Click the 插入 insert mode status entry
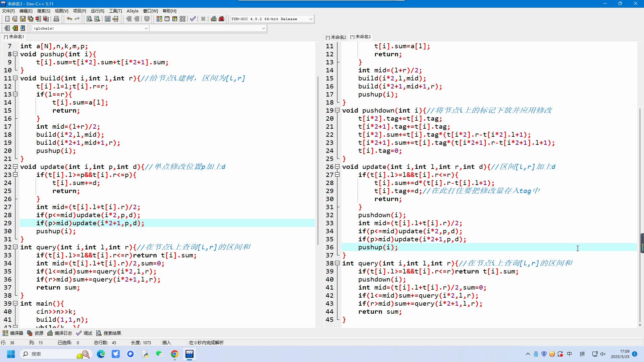This screenshot has width=644, height=362. coord(166,343)
